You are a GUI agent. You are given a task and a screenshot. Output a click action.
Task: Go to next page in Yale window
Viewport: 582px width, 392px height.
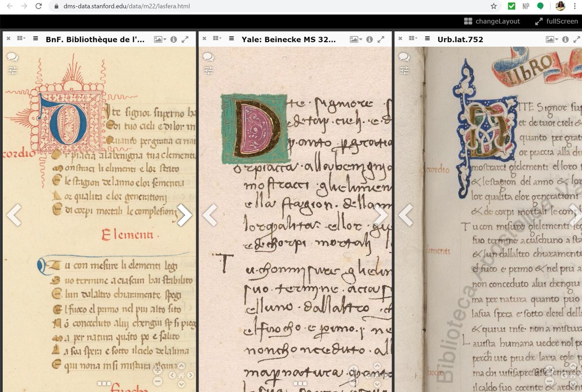[x=380, y=215]
